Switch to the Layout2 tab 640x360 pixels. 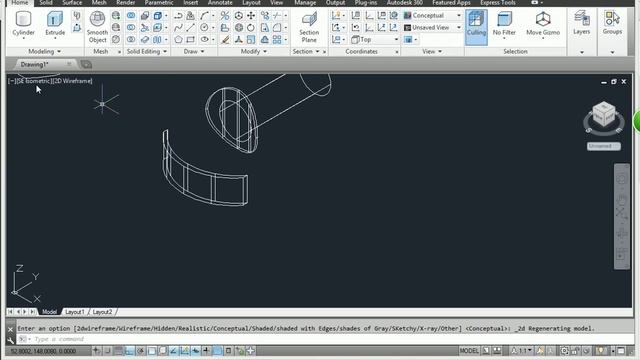point(102,312)
